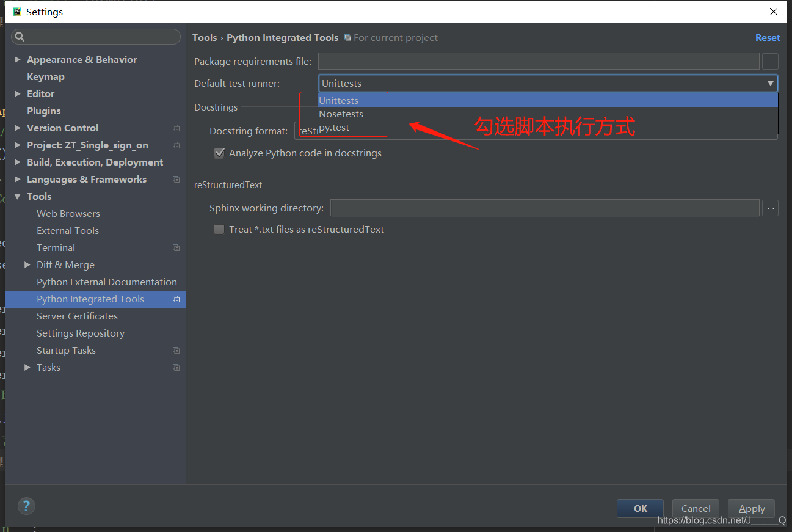Click Diff & Merge label

click(x=65, y=265)
